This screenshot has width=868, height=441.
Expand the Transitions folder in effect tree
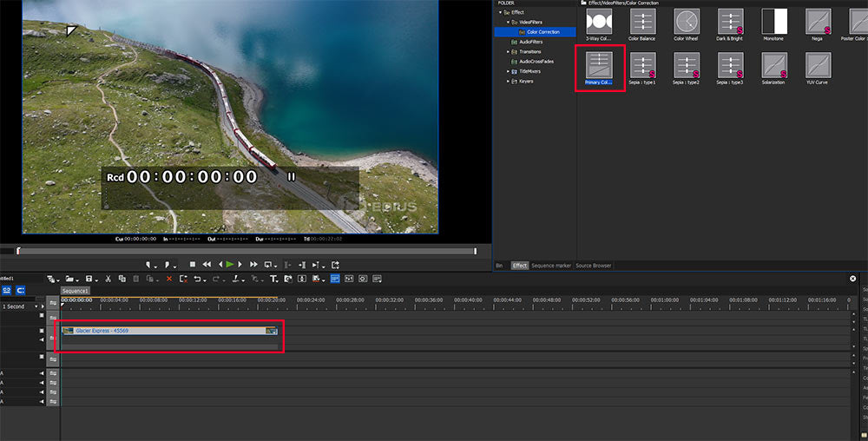click(509, 51)
